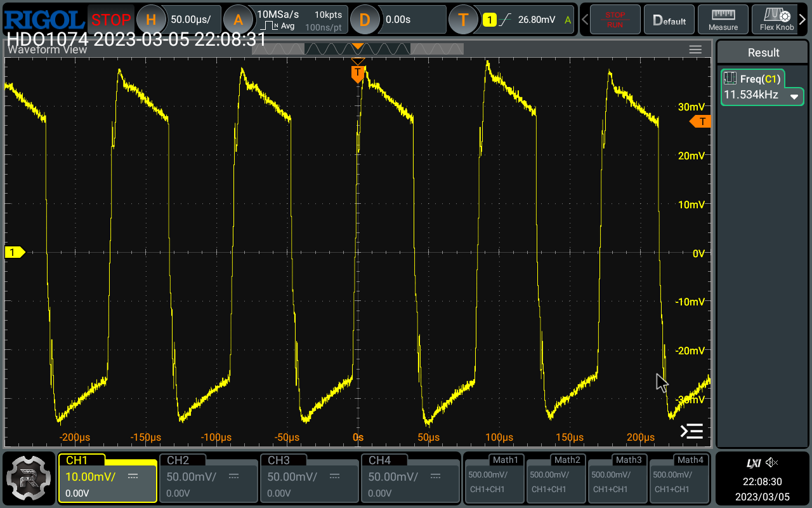Click the STOP RUN button
This screenshot has width=812, height=508.
615,20
